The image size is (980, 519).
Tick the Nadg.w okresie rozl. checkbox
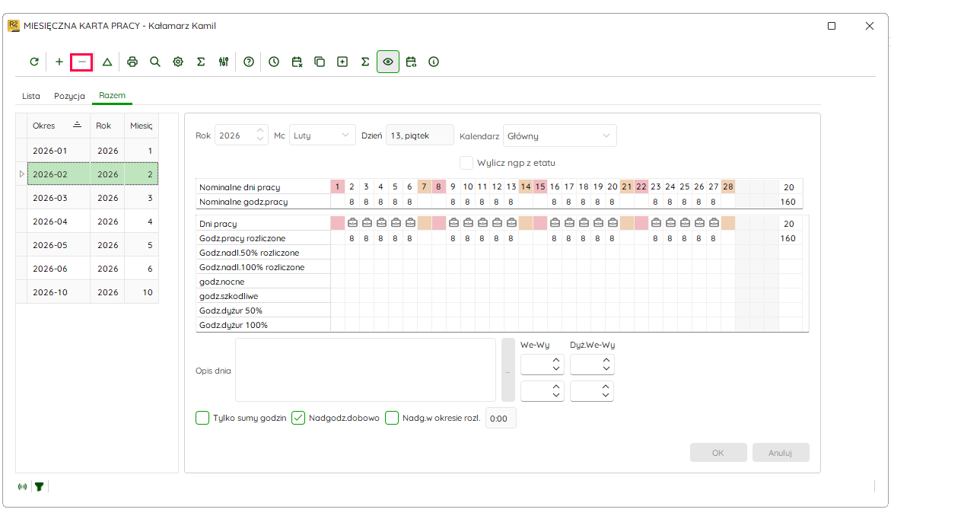(392, 418)
